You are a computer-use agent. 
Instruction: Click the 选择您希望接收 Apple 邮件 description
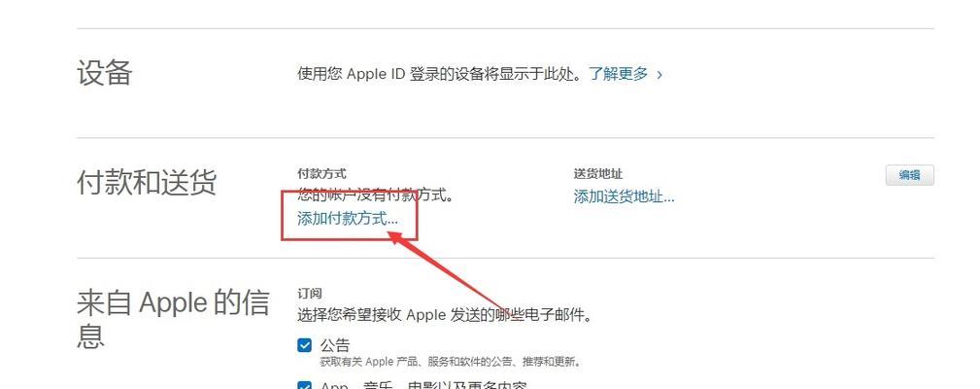click(x=445, y=314)
